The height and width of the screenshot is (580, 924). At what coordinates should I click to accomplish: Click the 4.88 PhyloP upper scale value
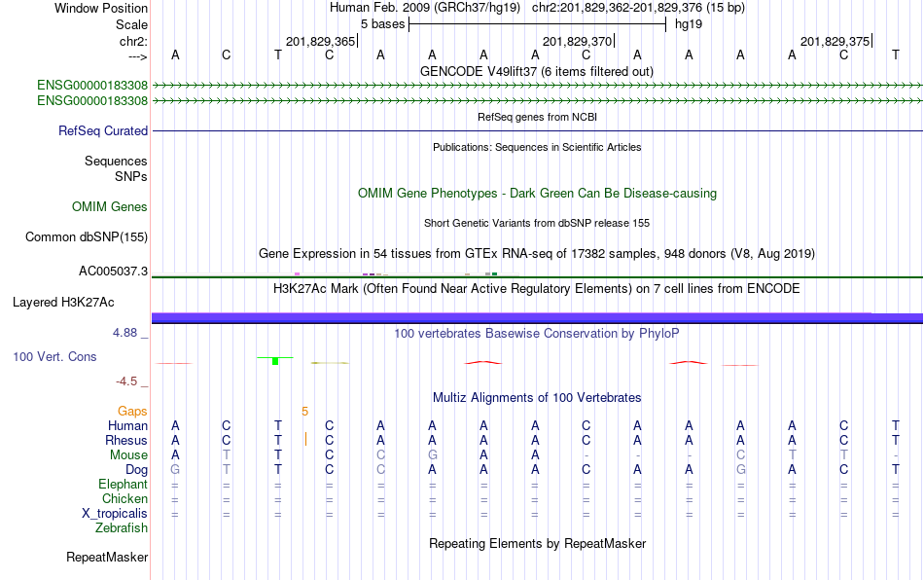125,333
